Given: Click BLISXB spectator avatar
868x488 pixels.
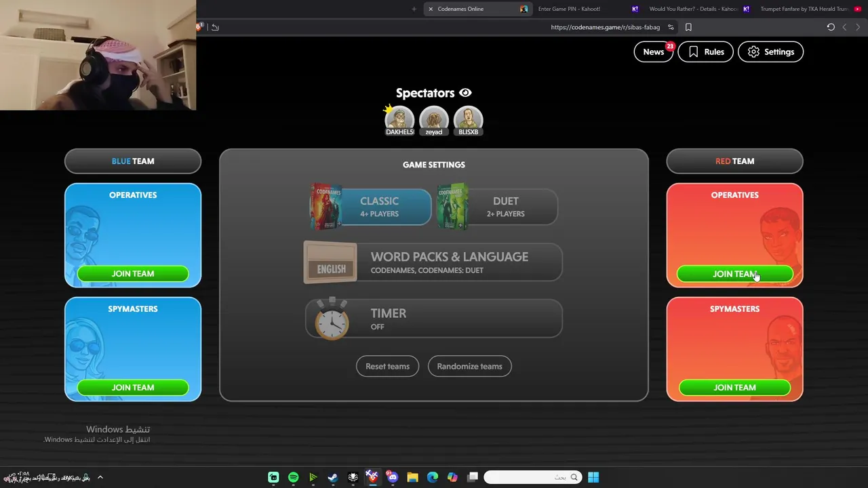Looking at the screenshot, I should 468,121.
